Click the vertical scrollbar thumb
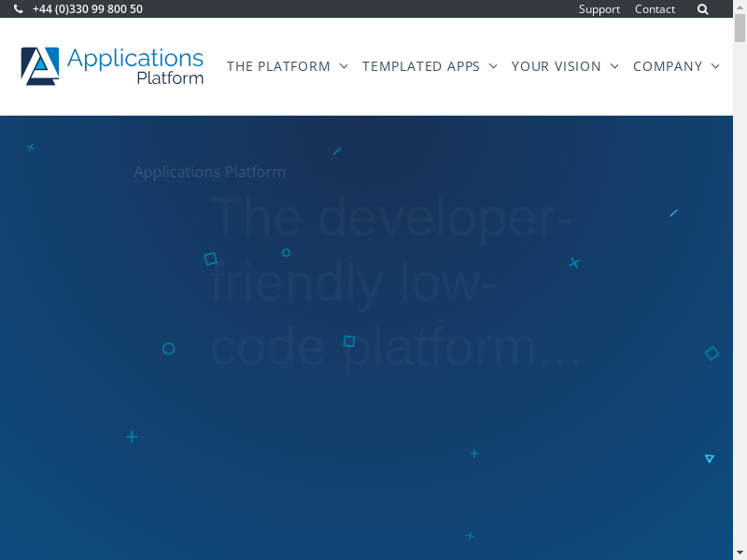 pyautogui.click(x=740, y=28)
